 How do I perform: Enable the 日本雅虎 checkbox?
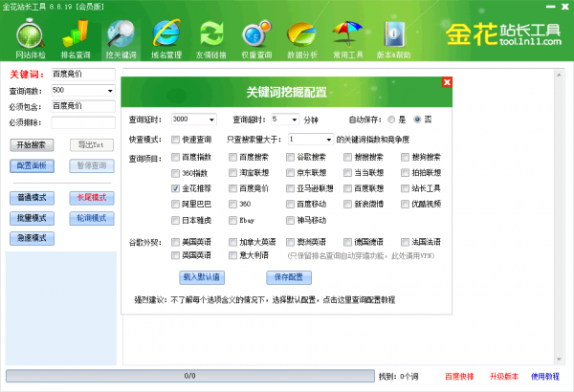coord(175,220)
